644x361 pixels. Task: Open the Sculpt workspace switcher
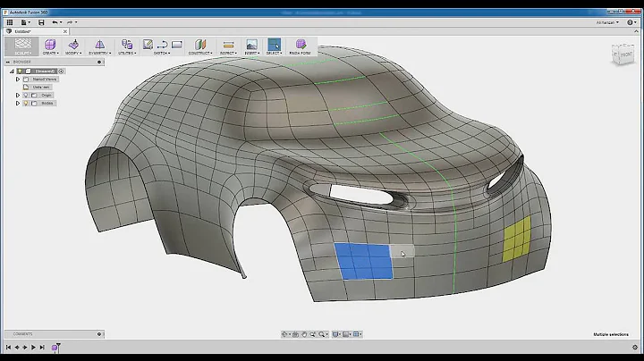22,46
